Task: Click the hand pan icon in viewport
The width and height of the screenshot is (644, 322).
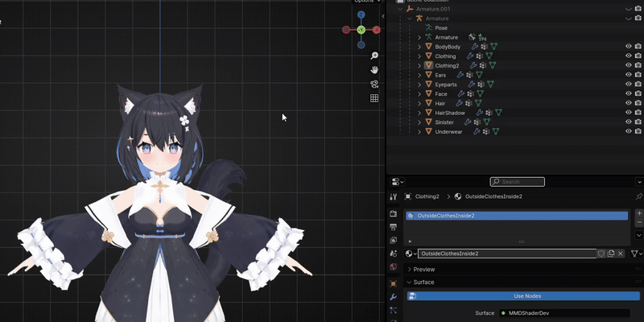Action: coord(374,70)
